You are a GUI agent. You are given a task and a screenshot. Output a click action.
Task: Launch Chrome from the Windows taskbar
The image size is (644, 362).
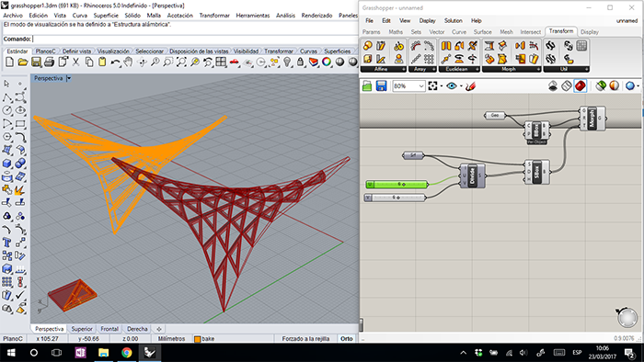pos(127,353)
